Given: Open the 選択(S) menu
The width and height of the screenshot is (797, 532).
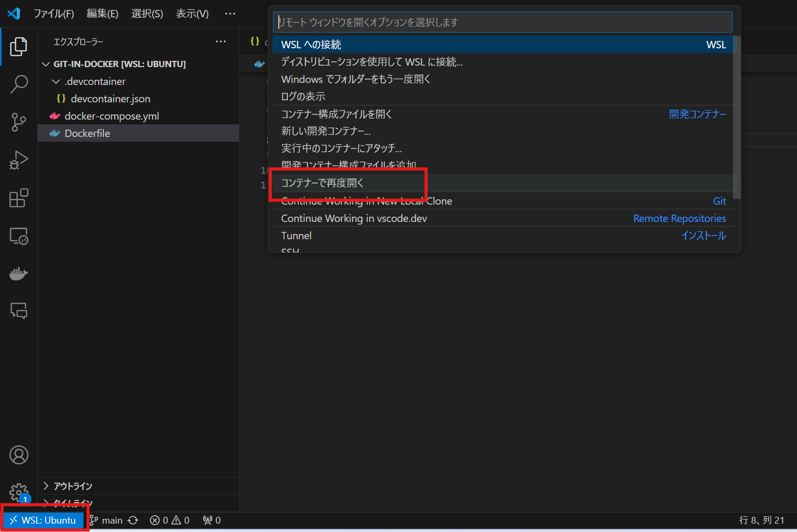Looking at the screenshot, I should pos(147,14).
